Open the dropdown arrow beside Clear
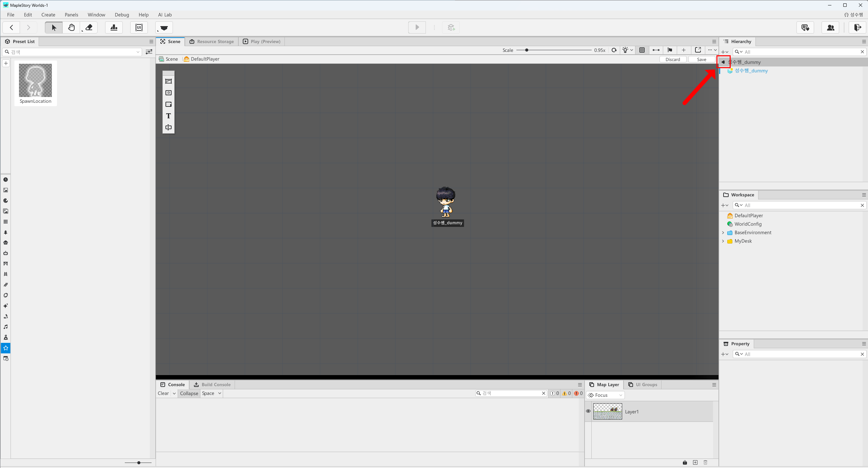 tap(174, 393)
